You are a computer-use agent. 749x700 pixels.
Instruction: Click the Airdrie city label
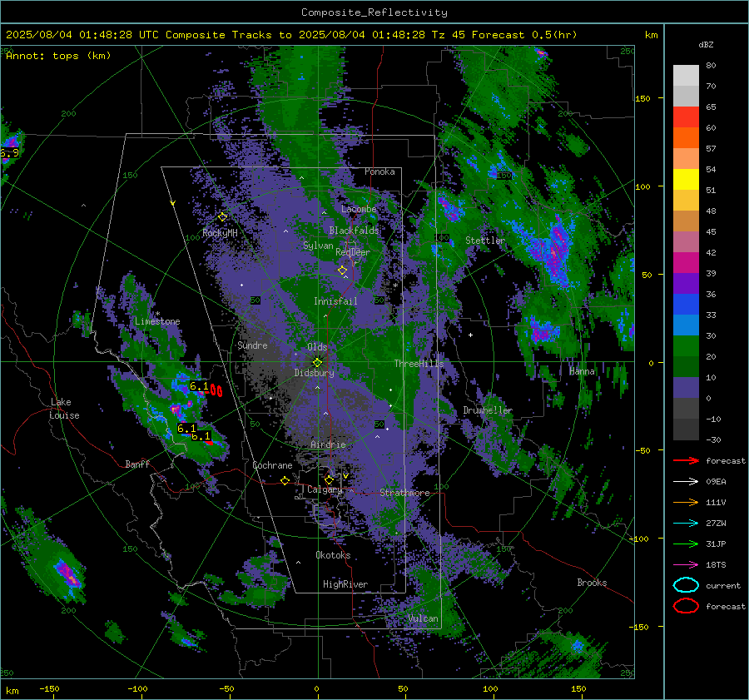point(328,444)
